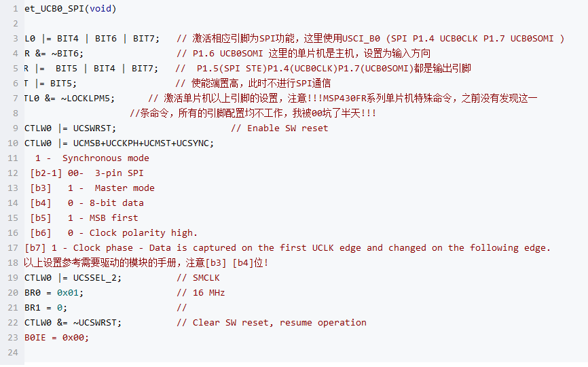Click 'Synchronous mode' text on line 11

coord(106,158)
